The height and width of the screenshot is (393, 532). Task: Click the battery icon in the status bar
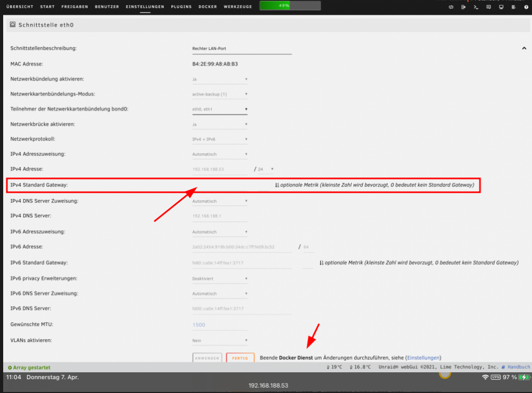coord(524,377)
